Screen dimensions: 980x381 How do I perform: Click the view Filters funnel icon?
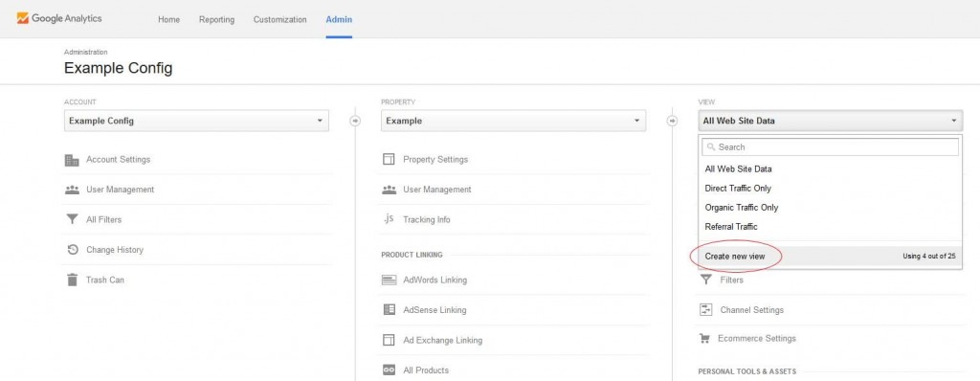[705, 280]
